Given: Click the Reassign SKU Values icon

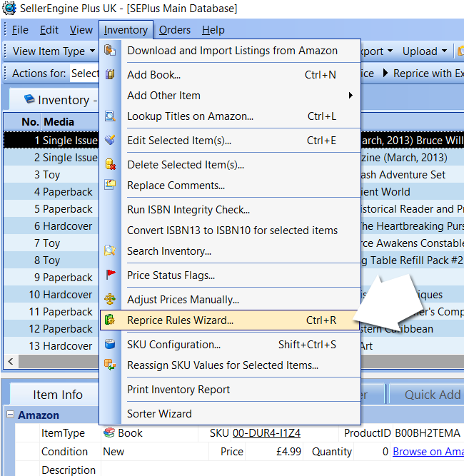Looking at the screenshot, I should tap(110, 365).
